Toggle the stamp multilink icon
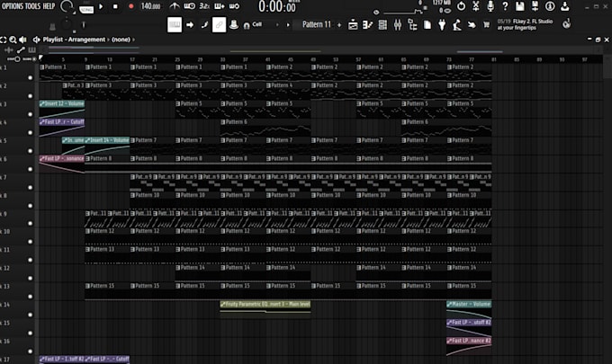 (x=234, y=25)
